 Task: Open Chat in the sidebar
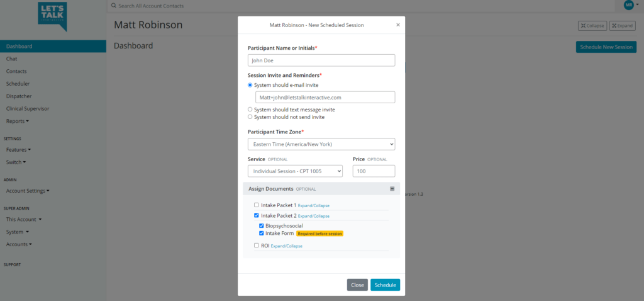(11, 59)
